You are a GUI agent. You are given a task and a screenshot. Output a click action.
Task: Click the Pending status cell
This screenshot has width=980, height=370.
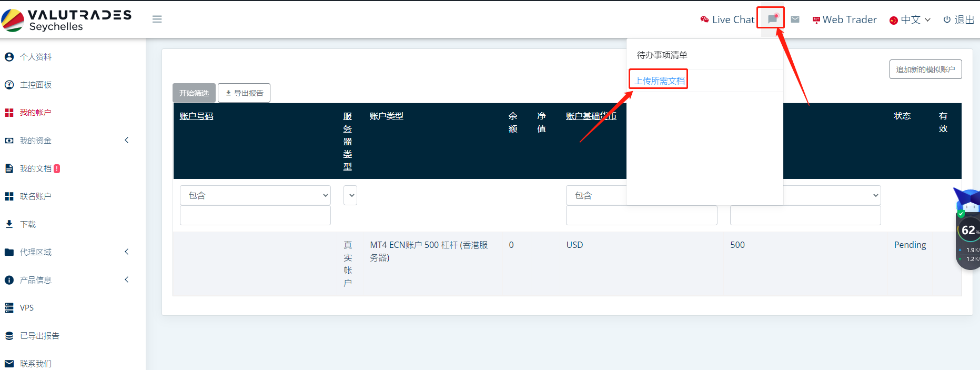click(x=910, y=245)
